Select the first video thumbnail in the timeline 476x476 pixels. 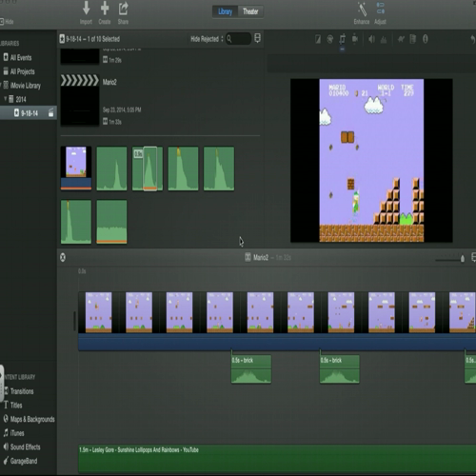[98, 312]
